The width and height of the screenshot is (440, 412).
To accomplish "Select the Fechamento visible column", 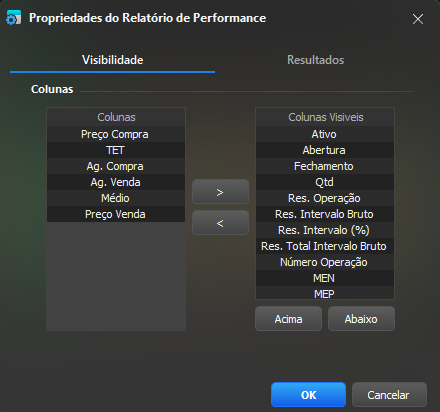I will [x=325, y=166].
